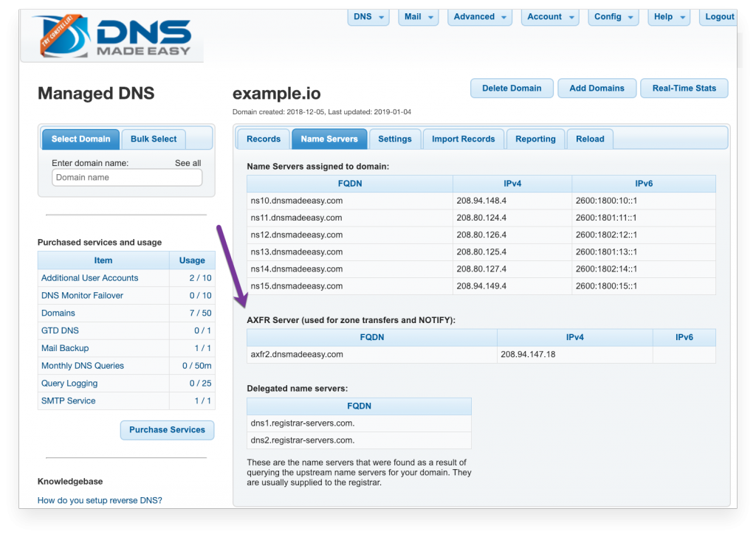
Task: Open the Help dropdown menu
Action: click(x=669, y=17)
